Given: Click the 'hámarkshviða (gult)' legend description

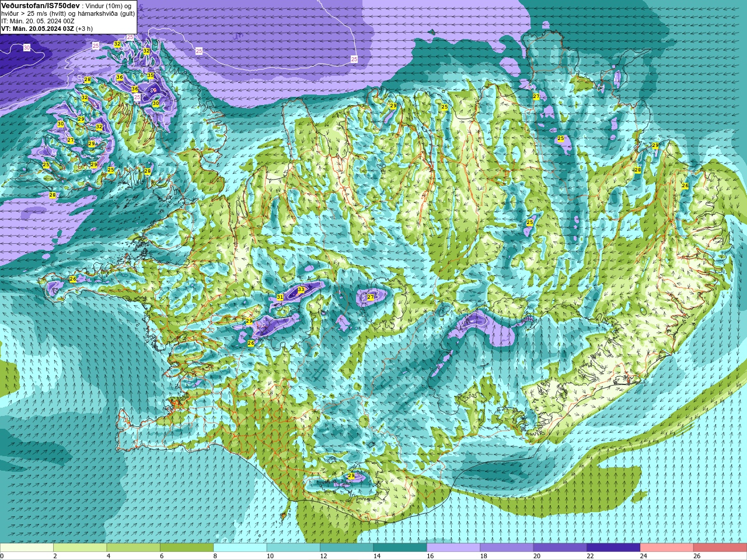Looking at the screenshot, I should pyautogui.click(x=106, y=13).
